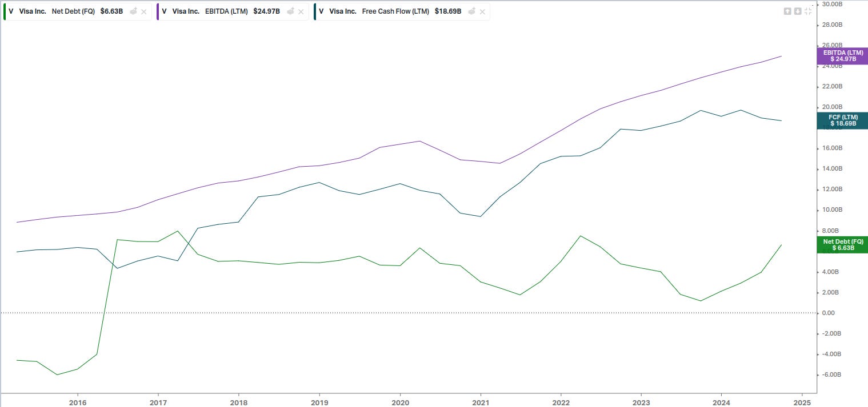Click the -2.00B label on the value axis

point(833,333)
